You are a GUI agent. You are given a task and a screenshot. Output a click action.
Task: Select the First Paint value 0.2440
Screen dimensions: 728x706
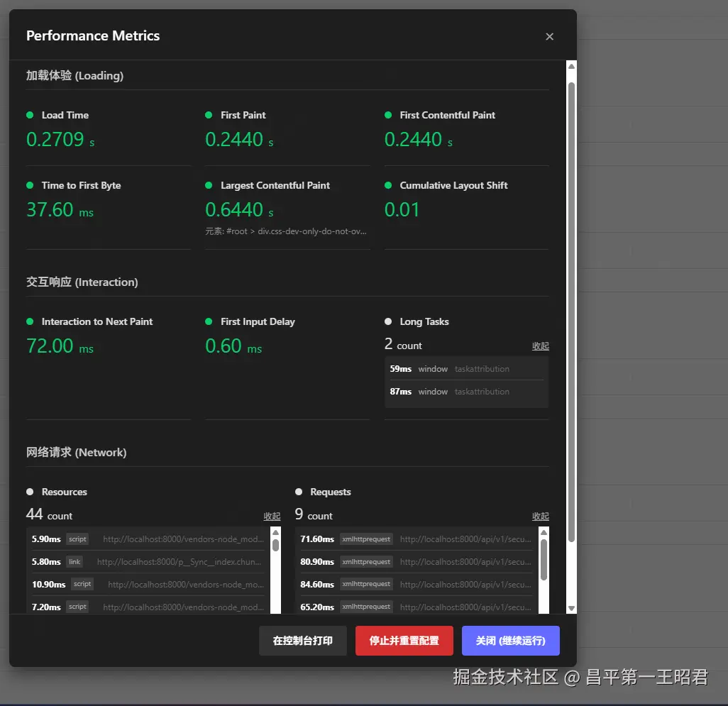point(234,139)
